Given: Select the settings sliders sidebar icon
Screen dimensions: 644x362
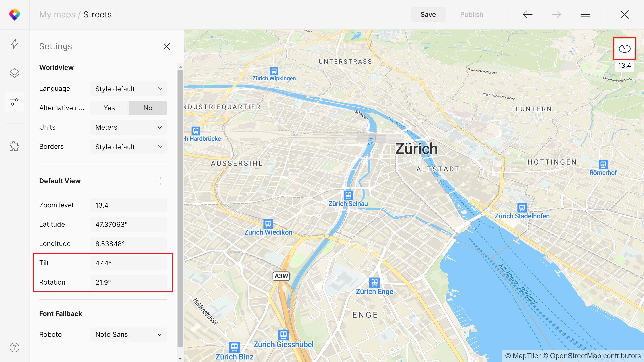Looking at the screenshot, I should 14,102.
